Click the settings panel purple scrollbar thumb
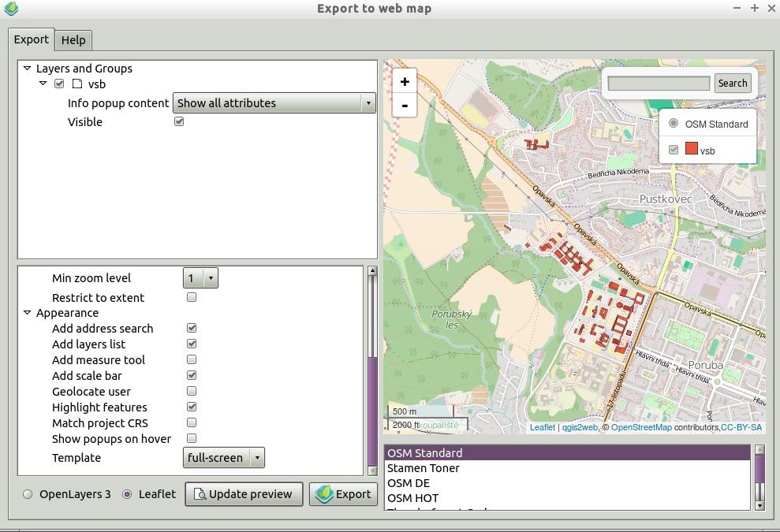Viewport: 780px width, 532px height. 372,410
